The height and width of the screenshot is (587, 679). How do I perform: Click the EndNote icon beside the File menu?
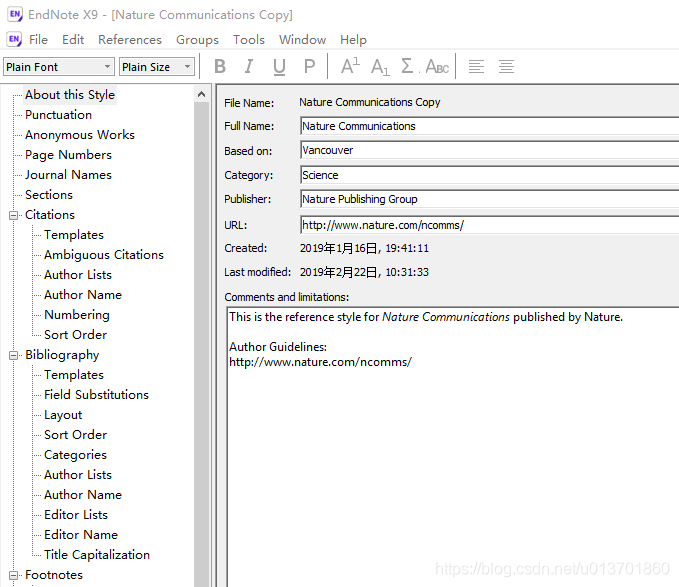[14, 39]
